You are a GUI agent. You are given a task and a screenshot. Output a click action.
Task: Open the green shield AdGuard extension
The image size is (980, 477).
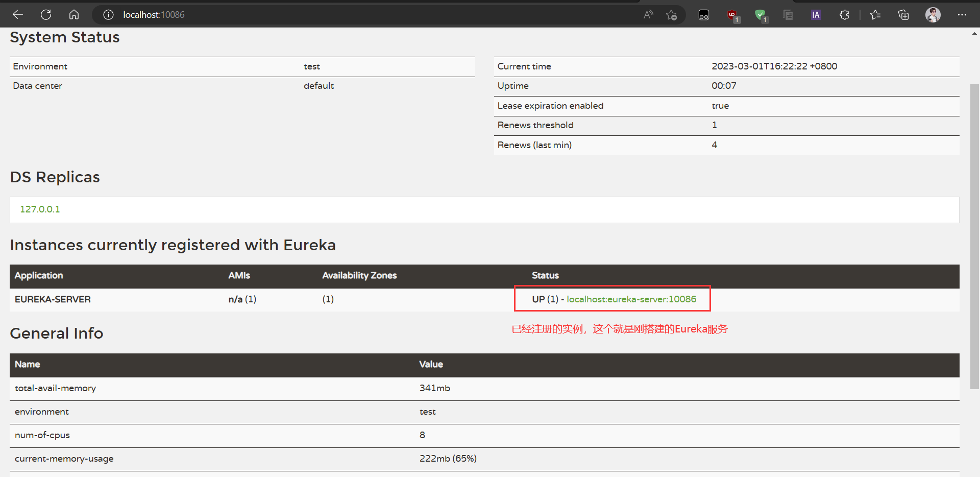(x=761, y=16)
